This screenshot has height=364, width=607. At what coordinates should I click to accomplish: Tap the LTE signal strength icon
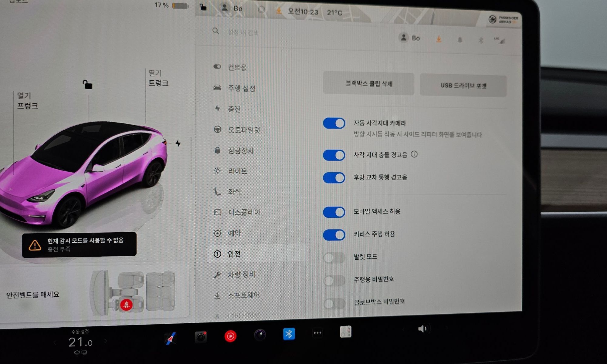500,41
